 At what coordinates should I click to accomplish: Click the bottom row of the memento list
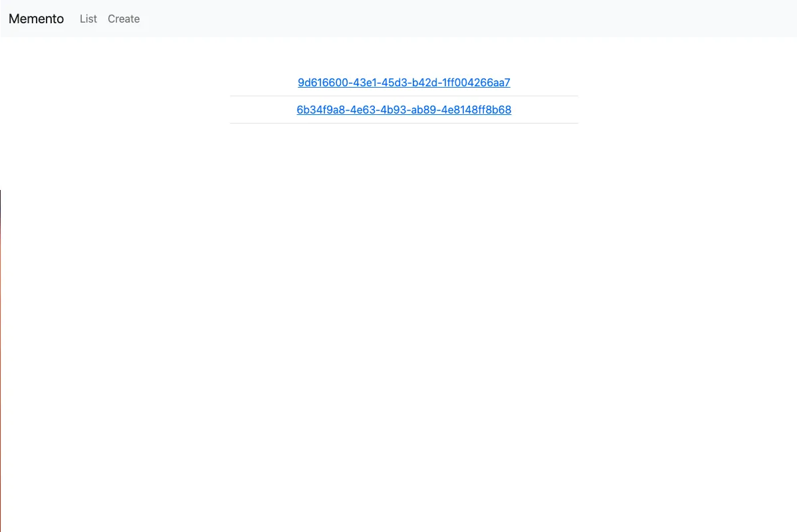tap(403, 110)
